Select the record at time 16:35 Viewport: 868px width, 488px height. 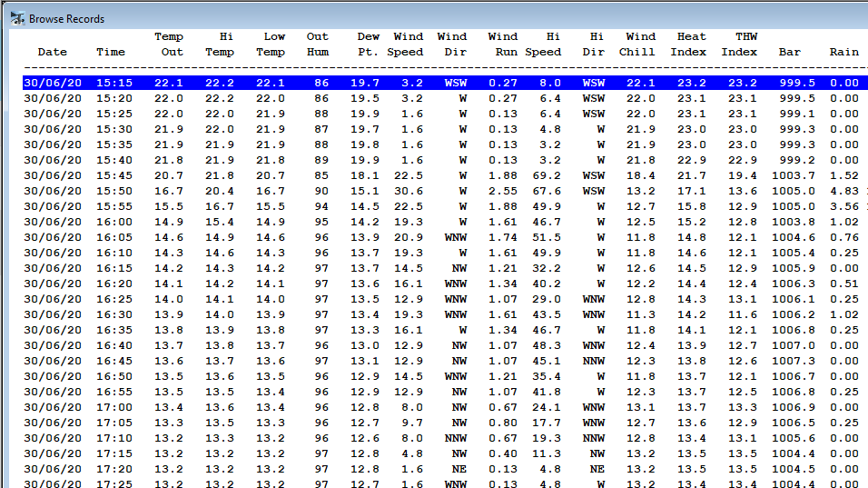(445, 330)
